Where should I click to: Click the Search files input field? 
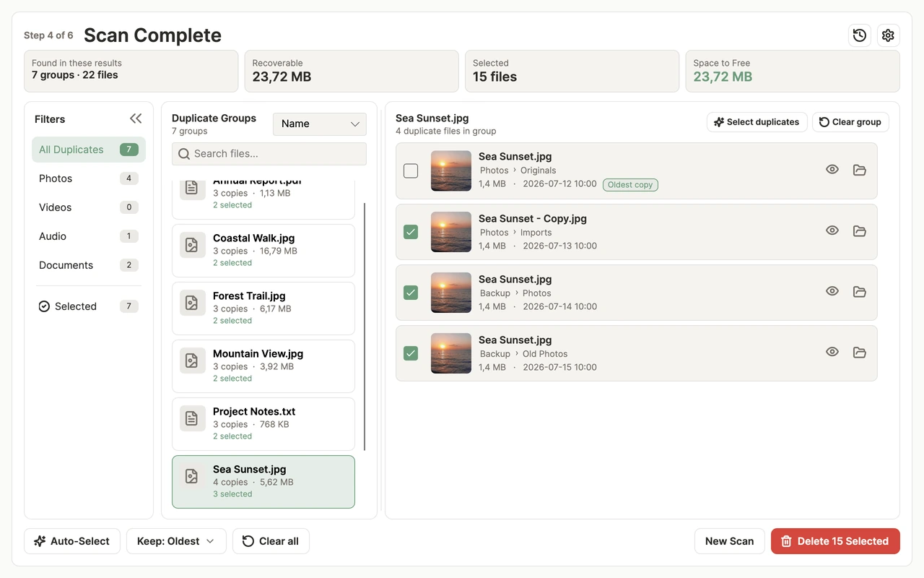(269, 154)
